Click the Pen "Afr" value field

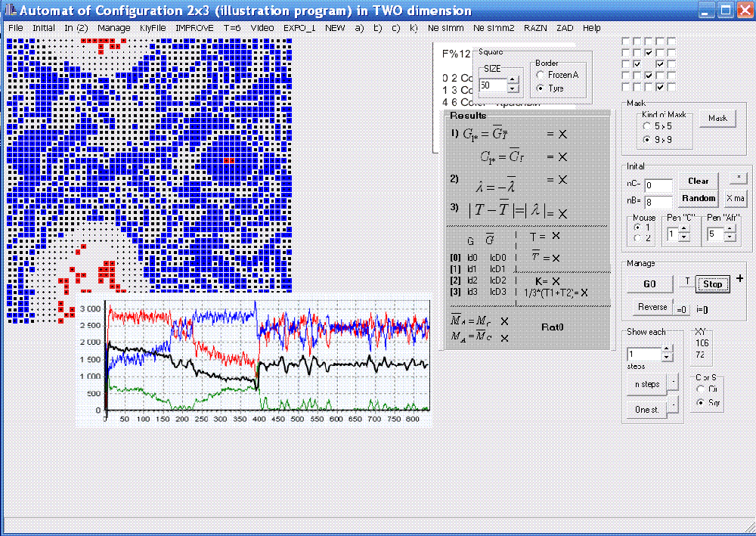[716, 234]
